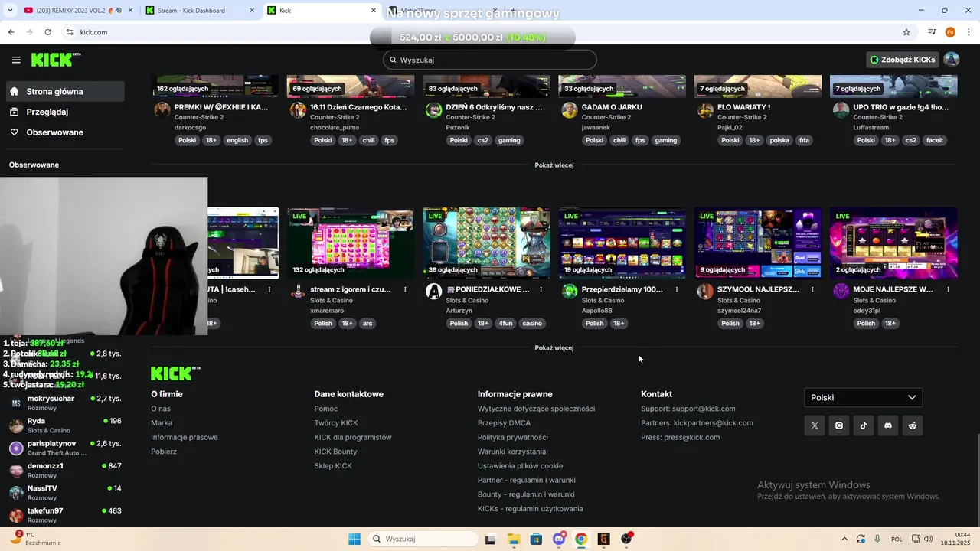Open the Wytyczne dotyczące społeczności link
The image size is (980, 551).
[x=536, y=409]
